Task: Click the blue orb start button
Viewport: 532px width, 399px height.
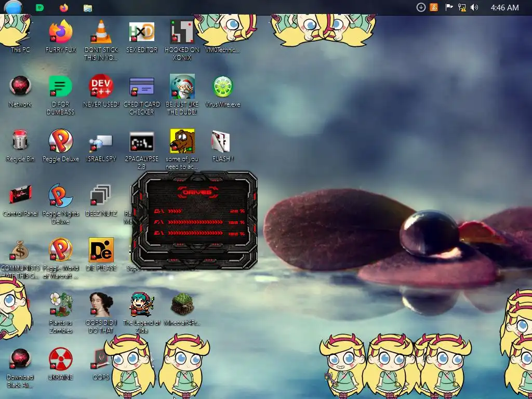Action: point(13,7)
